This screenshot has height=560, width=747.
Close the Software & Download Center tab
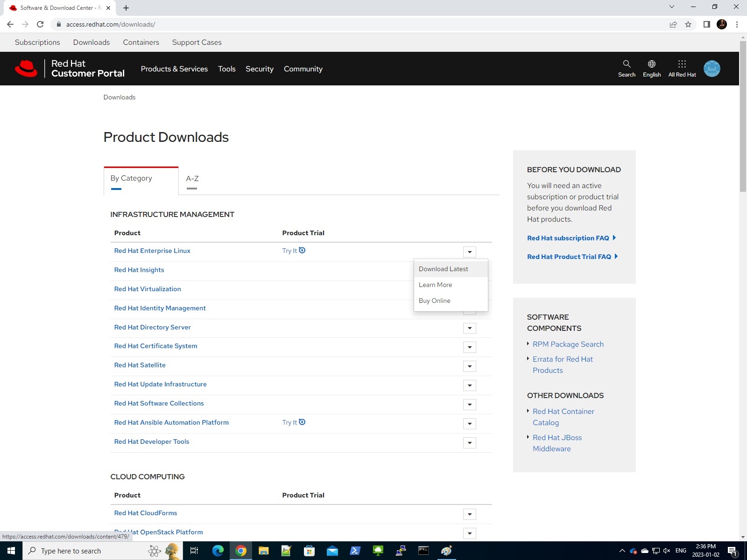point(108,8)
